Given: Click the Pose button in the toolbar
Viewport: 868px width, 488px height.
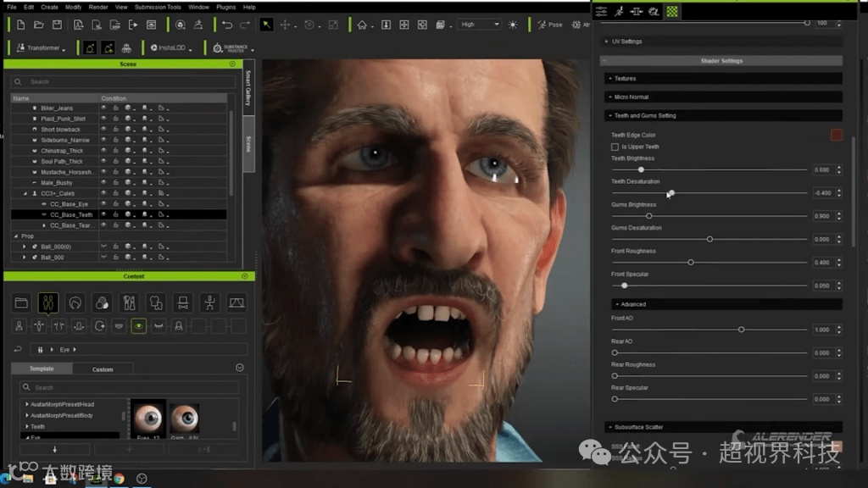Looking at the screenshot, I should (x=550, y=25).
